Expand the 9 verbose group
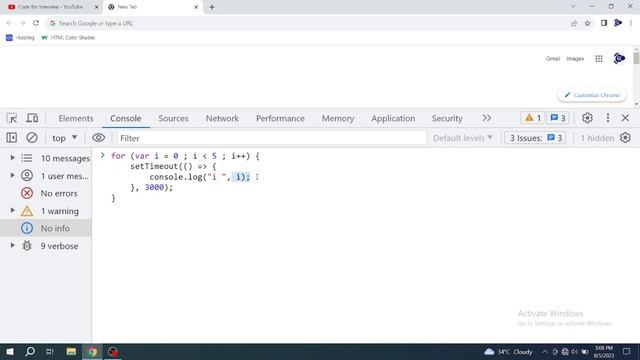Screen dimensions: 640x360 pyautogui.click(x=12, y=246)
